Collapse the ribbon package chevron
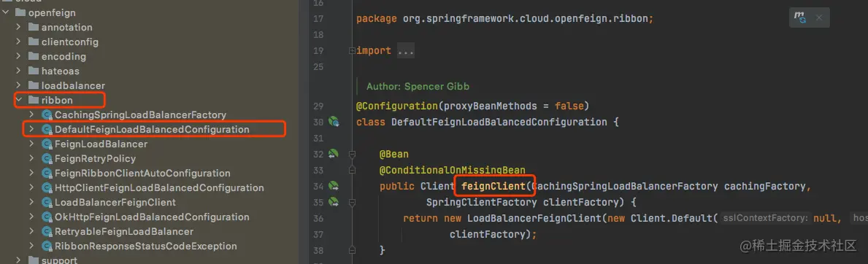 coord(18,100)
